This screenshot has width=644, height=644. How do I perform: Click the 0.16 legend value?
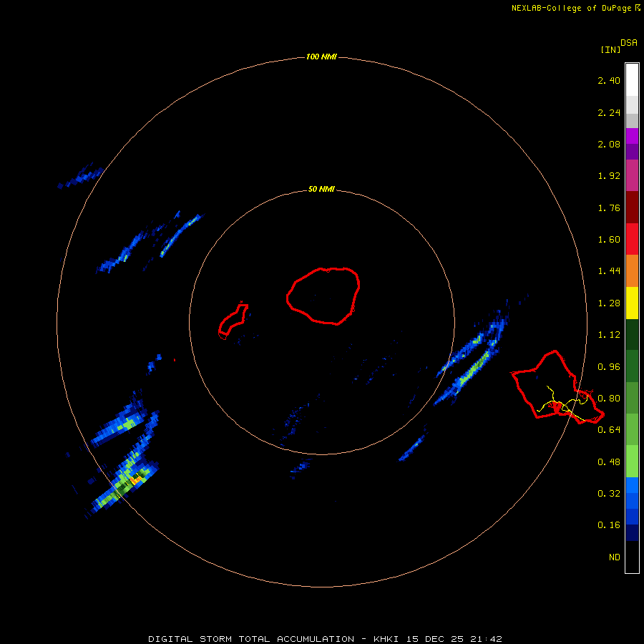609,525
